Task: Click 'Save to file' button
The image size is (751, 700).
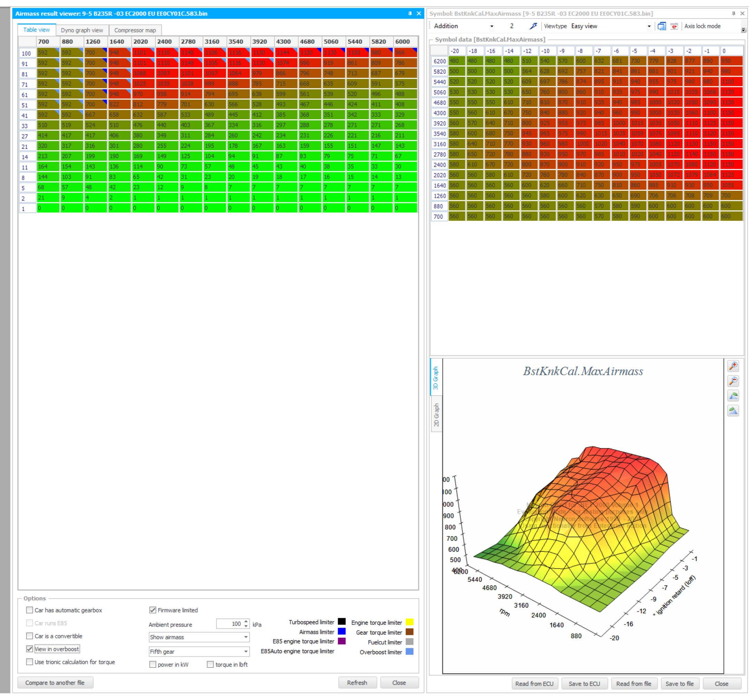Action: 679,684
